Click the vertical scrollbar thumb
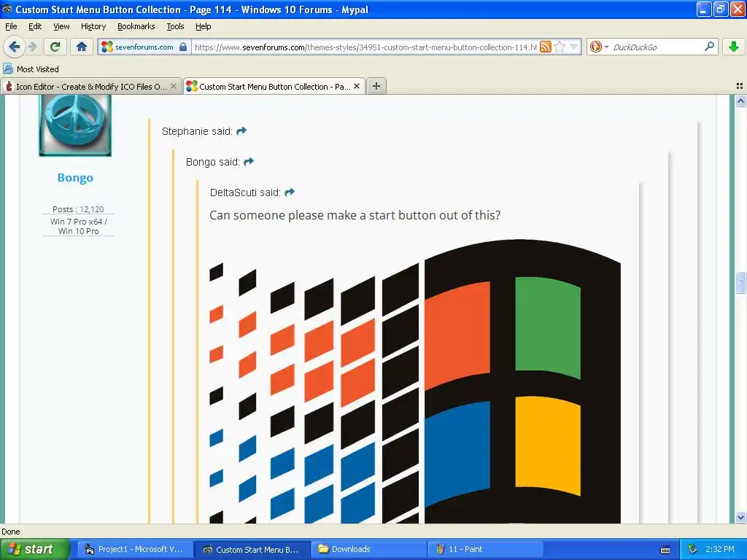This screenshot has width=747, height=560. tap(740, 282)
